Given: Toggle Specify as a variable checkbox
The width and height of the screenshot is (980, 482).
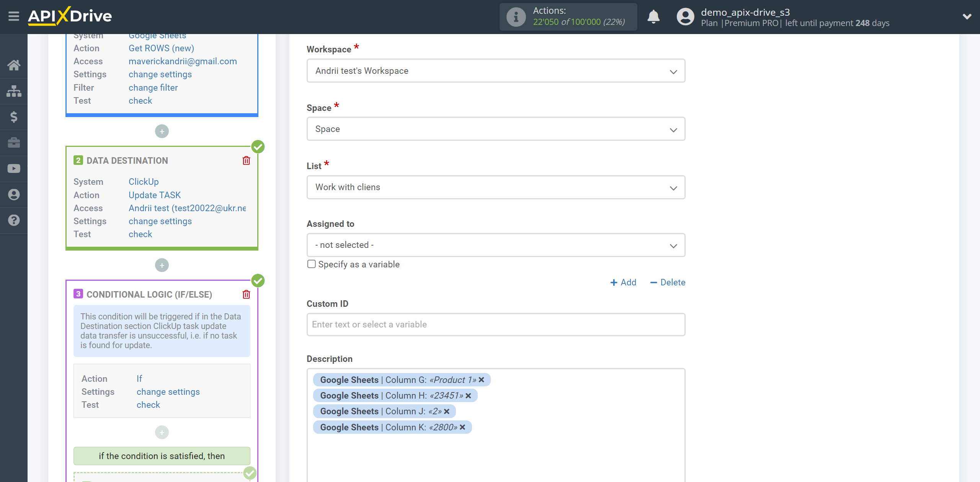Looking at the screenshot, I should click(312, 264).
